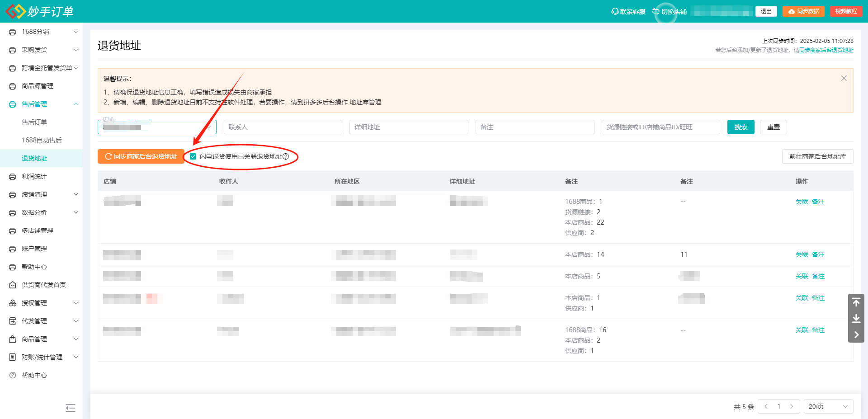Click the 同步数据 button in the header
This screenshot has height=419, width=868.
[x=804, y=11]
